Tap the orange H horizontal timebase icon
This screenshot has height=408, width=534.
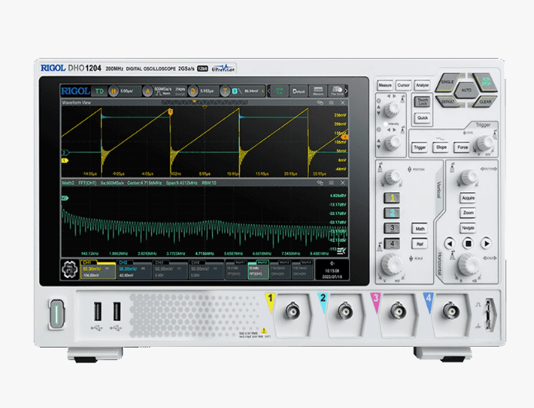pos(113,91)
